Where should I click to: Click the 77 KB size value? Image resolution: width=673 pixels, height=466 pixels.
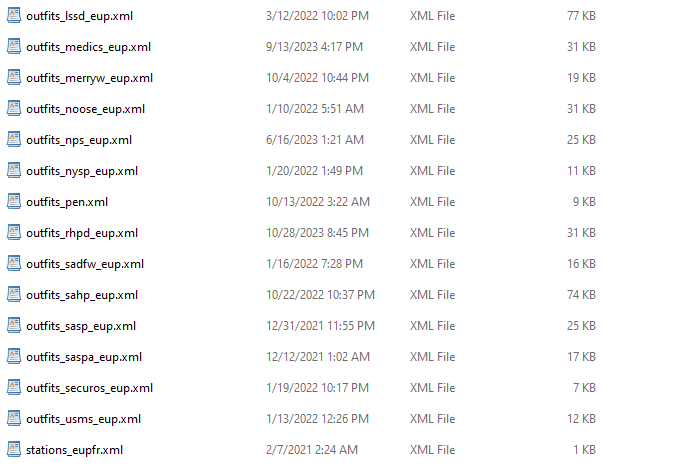pyautogui.click(x=581, y=15)
